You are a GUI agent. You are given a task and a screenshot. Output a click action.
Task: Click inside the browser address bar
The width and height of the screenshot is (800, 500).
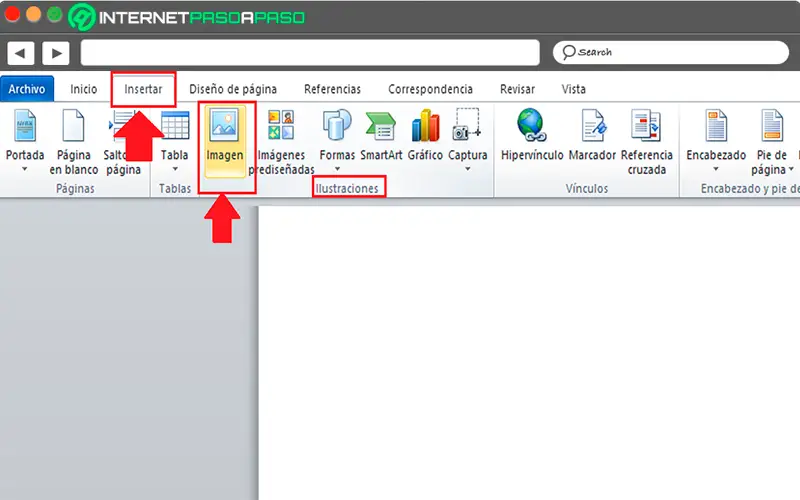tap(310, 53)
